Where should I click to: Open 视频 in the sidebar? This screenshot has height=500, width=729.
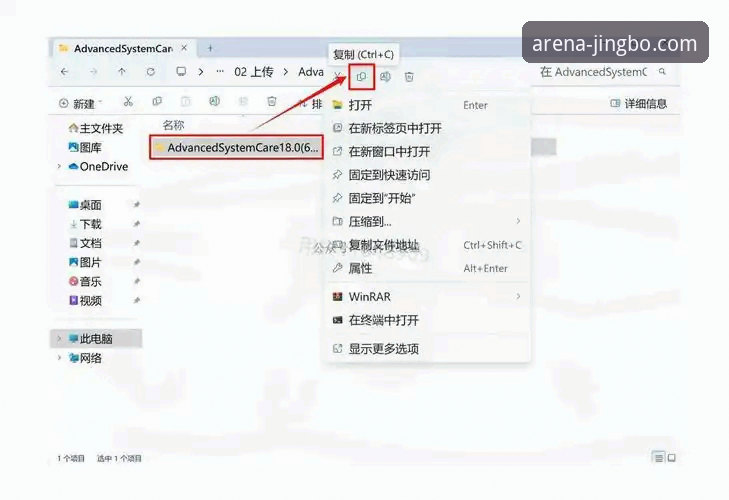point(85,301)
